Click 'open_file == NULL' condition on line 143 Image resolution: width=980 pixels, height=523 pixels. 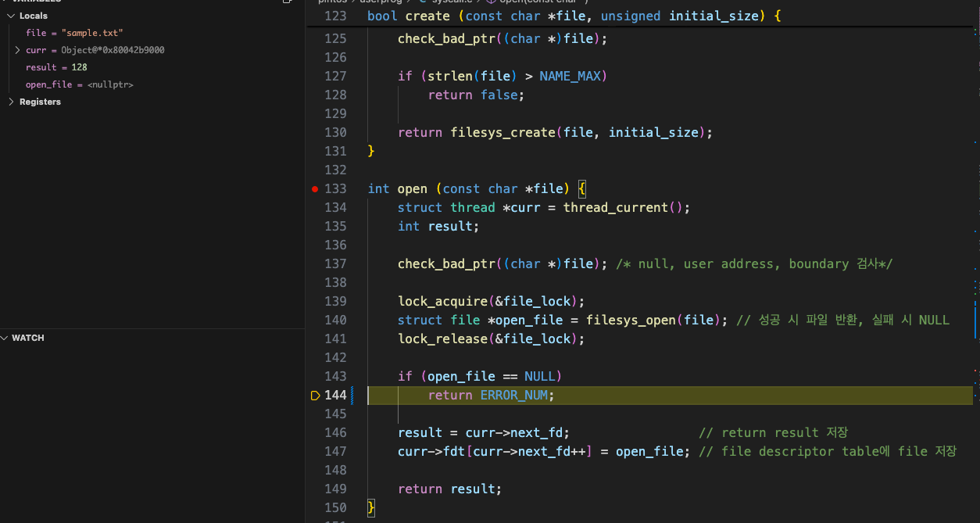(x=491, y=376)
